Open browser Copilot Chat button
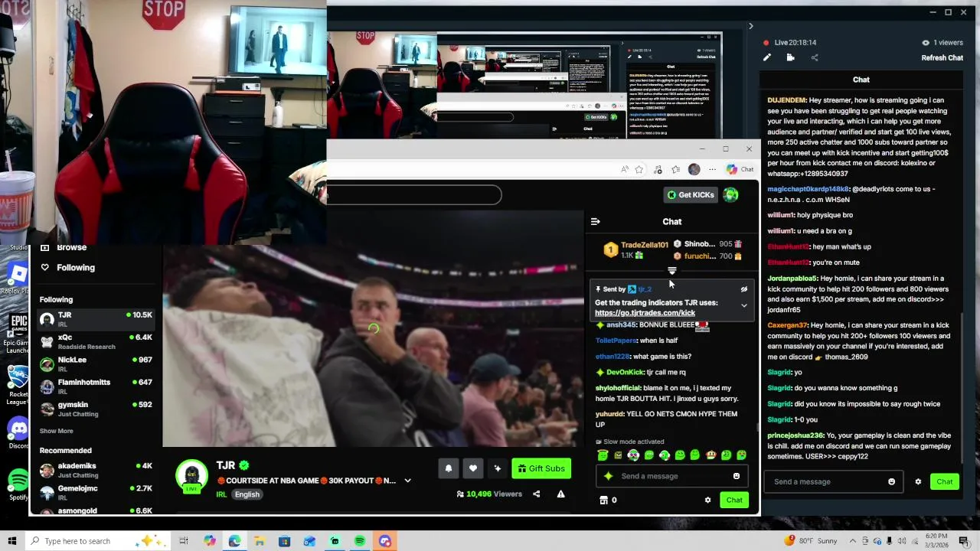Viewport: 980px width, 551px height. point(740,170)
